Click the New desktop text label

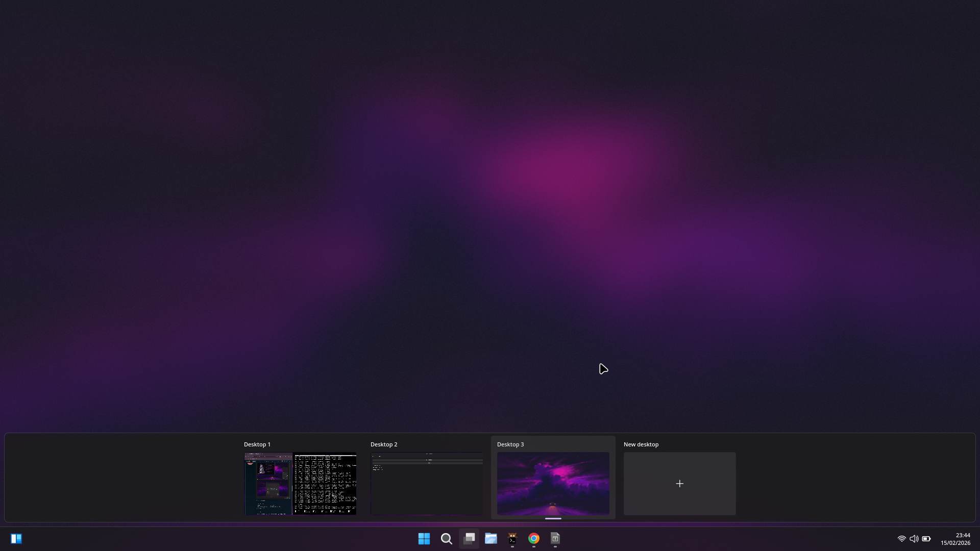(641, 444)
